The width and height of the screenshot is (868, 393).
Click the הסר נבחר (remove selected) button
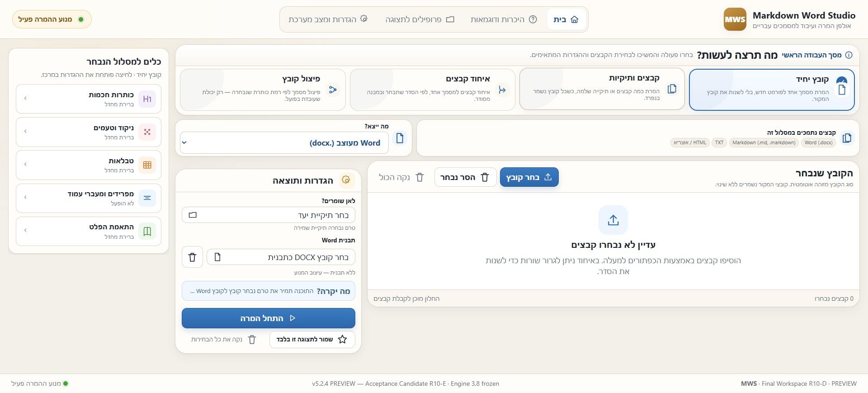coord(465,177)
